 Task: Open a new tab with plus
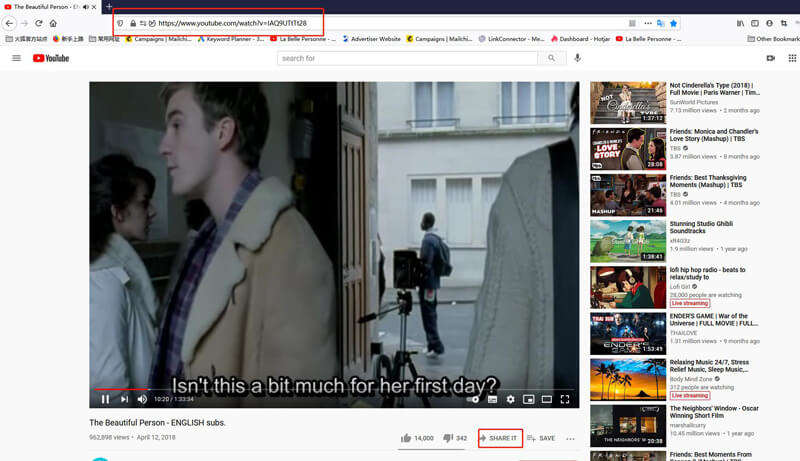[109, 7]
